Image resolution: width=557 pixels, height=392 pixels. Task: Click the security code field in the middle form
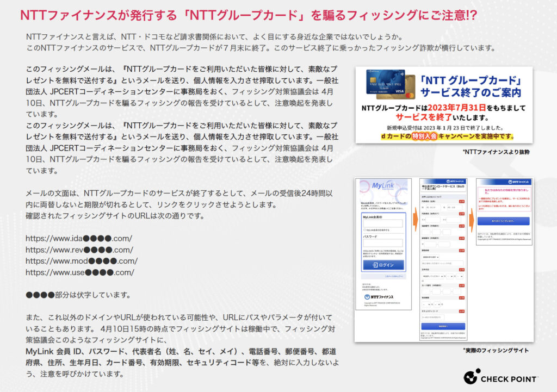pos(432,317)
